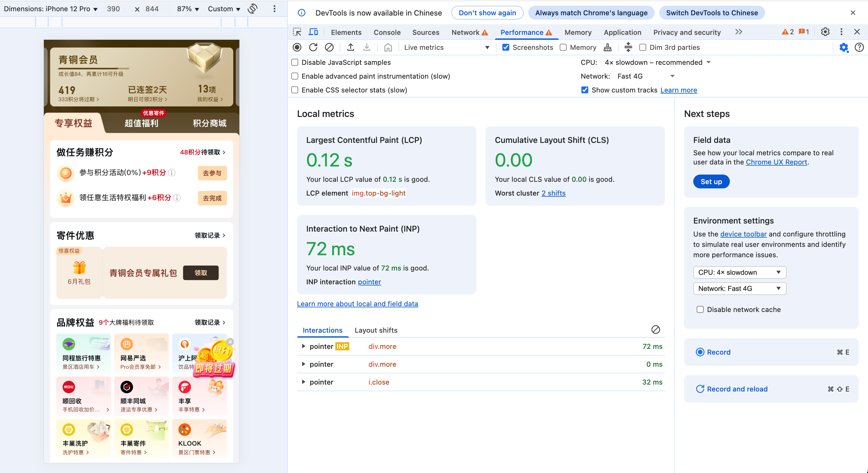The image size is (868, 473).
Task: Open CPU 4× slowdown dropdown in Environment settings
Action: (x=739, y=272)
